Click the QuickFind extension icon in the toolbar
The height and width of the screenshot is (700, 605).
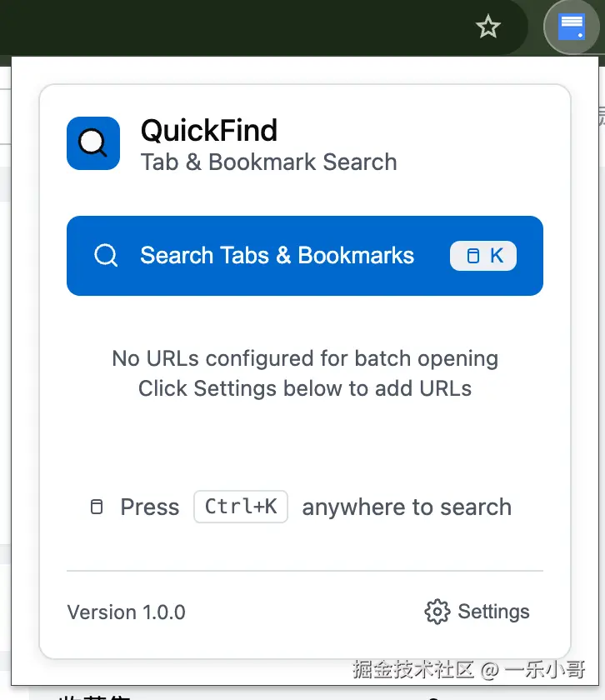(571, 27)
